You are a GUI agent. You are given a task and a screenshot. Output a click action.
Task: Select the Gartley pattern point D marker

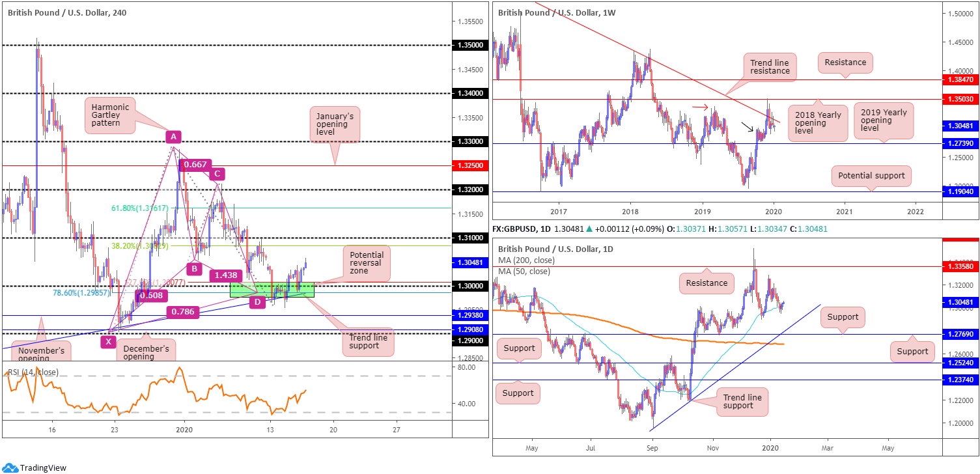pos(258,301)
